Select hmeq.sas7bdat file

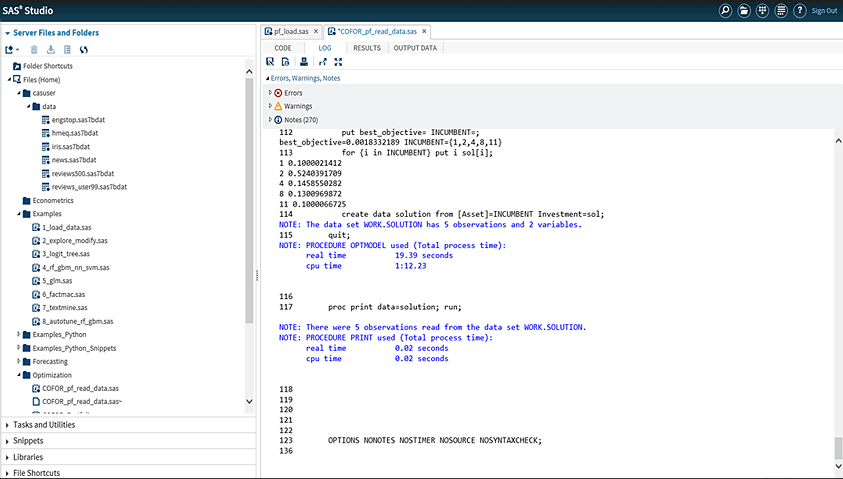tap(75, 133)
